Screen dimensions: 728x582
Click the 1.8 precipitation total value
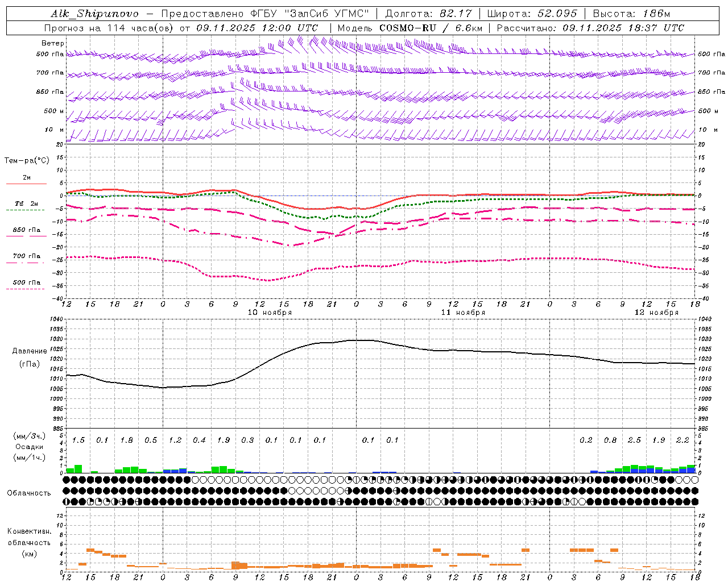click(126, 440)
